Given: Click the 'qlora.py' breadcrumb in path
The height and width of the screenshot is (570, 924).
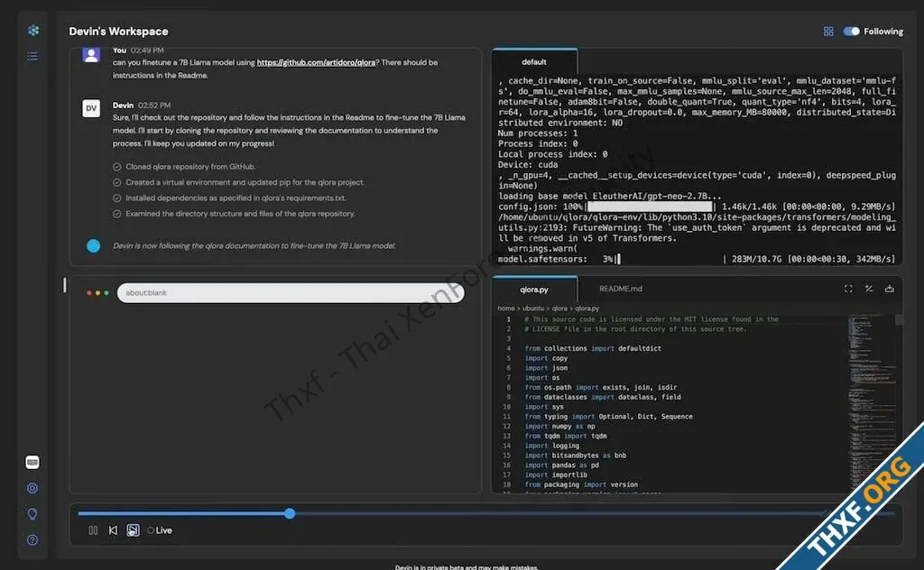Looking at the screenshot, I should point(587,308).
